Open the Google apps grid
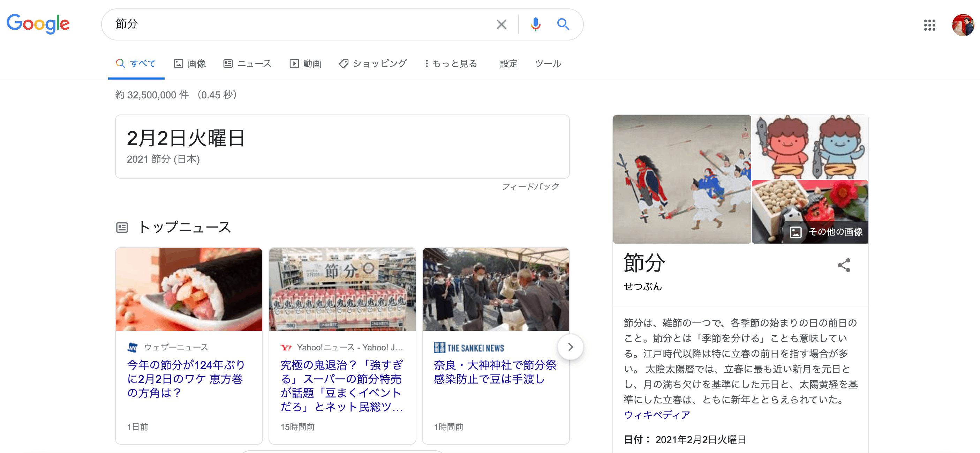The image size is (980, 453). (x=929, y=25)
